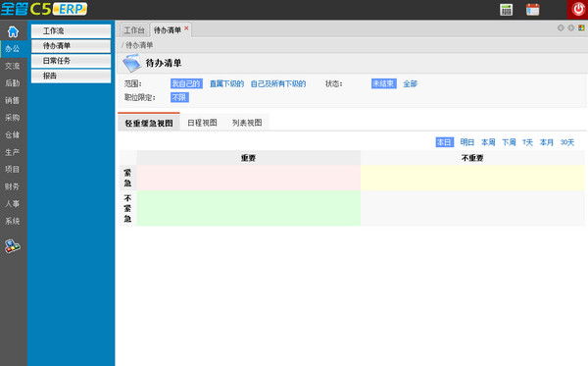Click the green important-not-urgent quadrant
588x366 pixels.
pos(249,208)
